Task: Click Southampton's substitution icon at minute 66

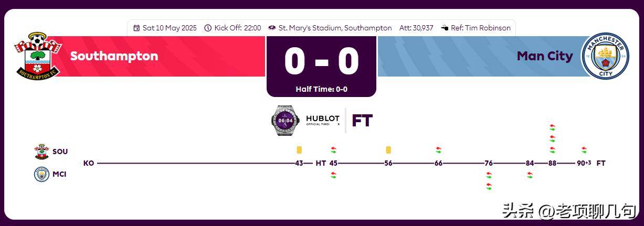Action: 438,150
